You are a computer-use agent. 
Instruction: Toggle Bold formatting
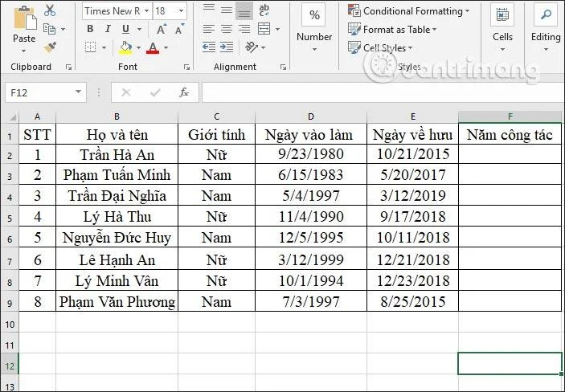[90, 29]
